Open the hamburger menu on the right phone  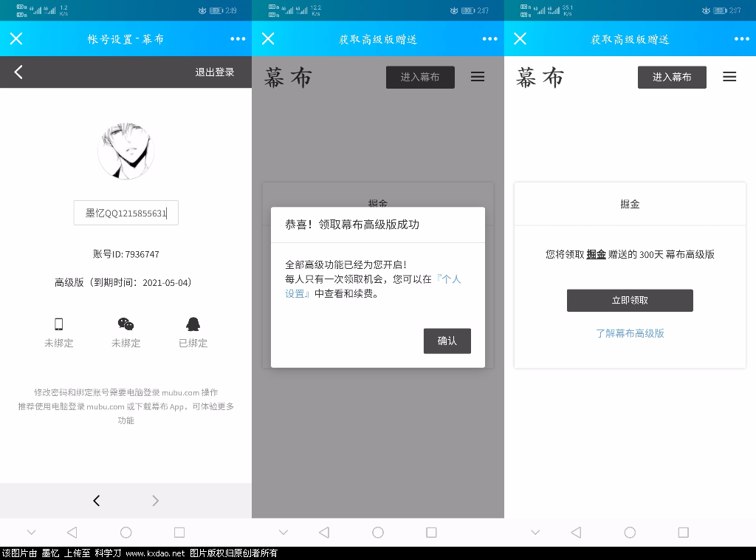(x=729, y=77)
